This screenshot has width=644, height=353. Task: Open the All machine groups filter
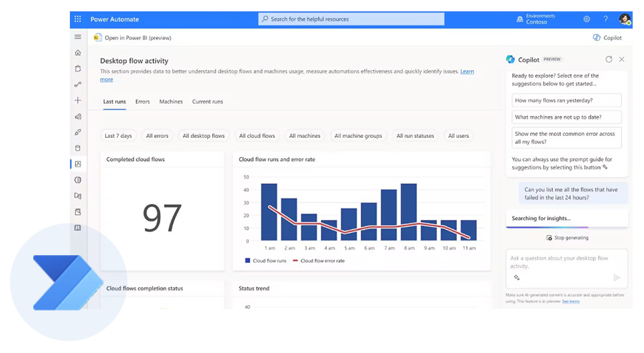coord(358,136)
